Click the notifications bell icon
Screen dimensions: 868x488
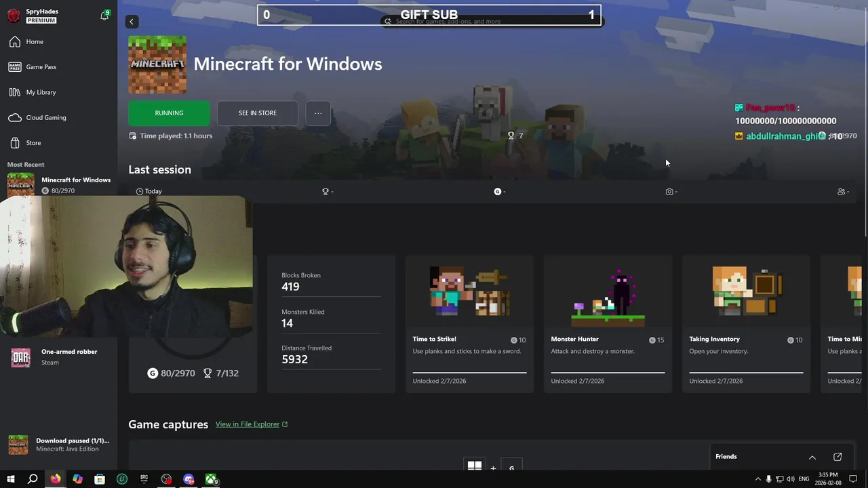coord(104,15)
